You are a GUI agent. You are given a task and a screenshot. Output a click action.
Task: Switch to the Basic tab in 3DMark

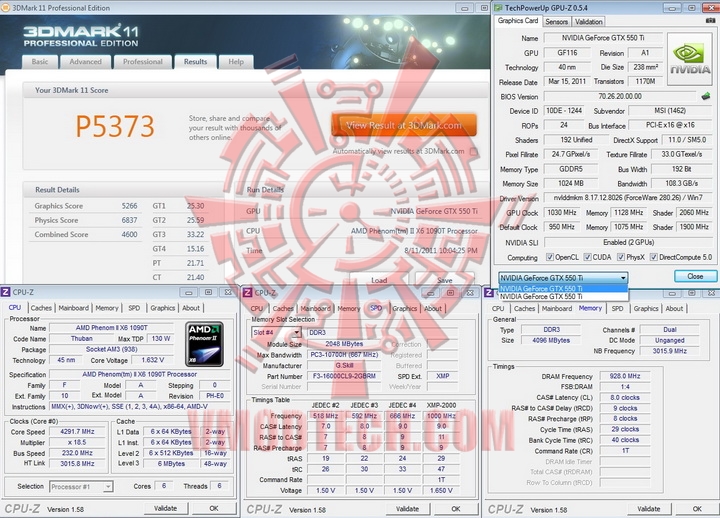[40, 62]
